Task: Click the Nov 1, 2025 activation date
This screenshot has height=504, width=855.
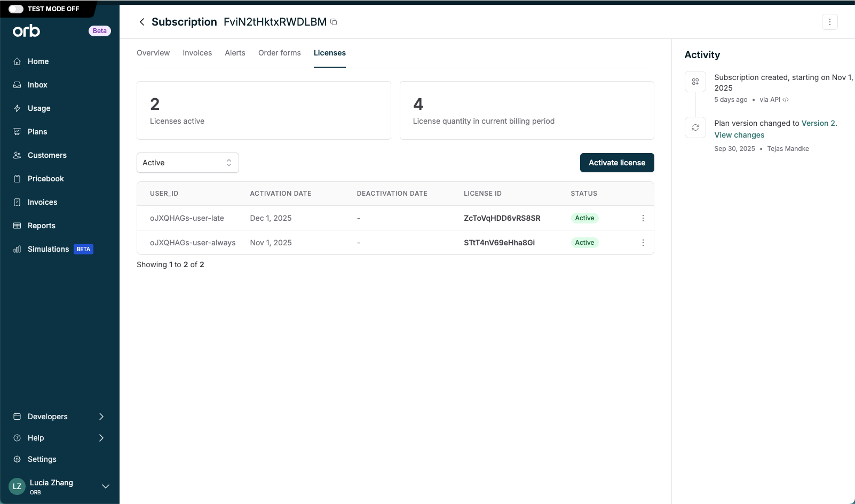Action: (x=271, y=243)
